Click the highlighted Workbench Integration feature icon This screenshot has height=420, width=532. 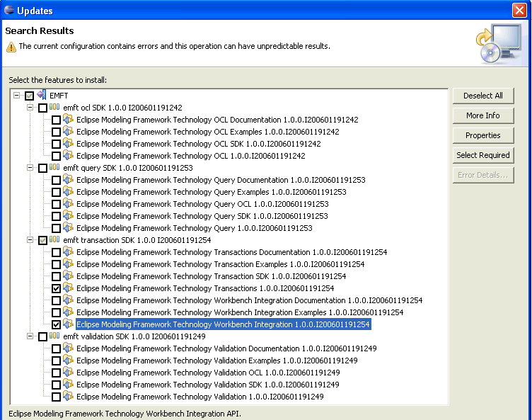point(68,324)
